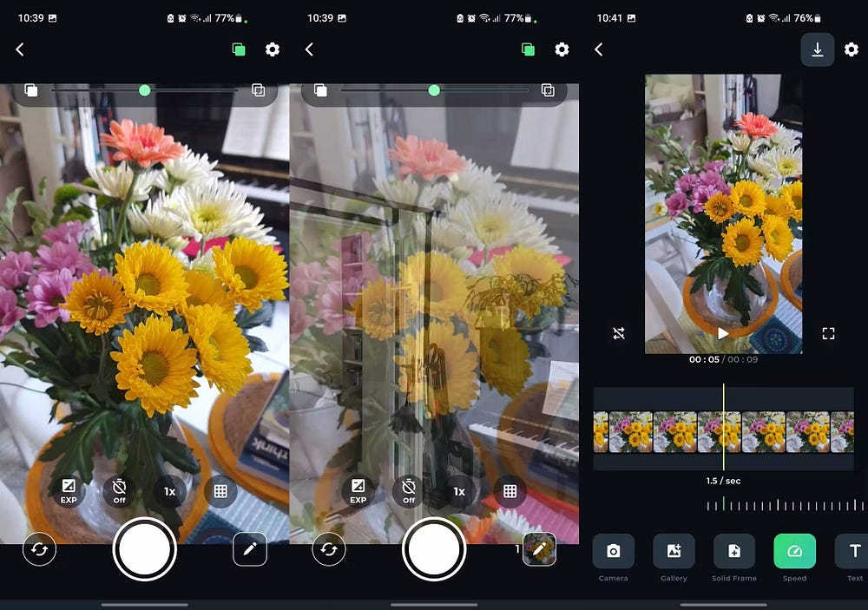Screen dimensions: 868x610
Task: Open EXP exposure control on left screen
Action: point(69,491)
